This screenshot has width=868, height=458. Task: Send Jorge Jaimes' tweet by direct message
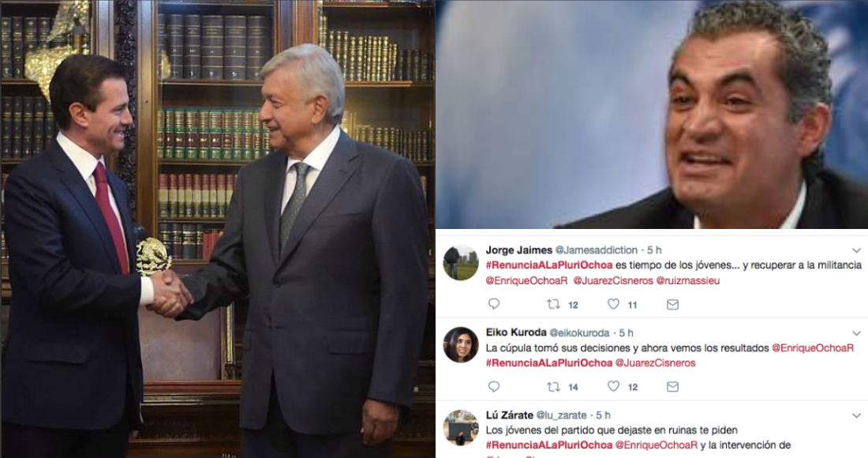pyautogui.click(x=672, y=304)
